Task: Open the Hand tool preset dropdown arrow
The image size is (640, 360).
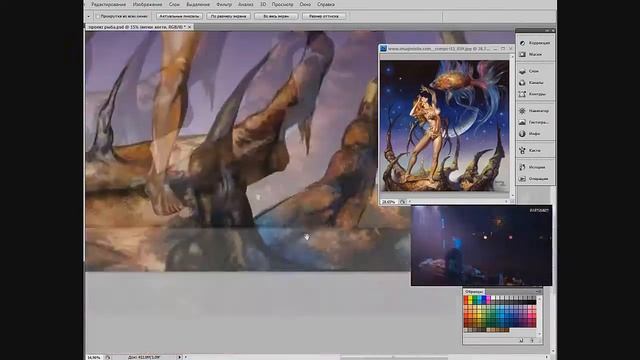Action: [89, 16]
